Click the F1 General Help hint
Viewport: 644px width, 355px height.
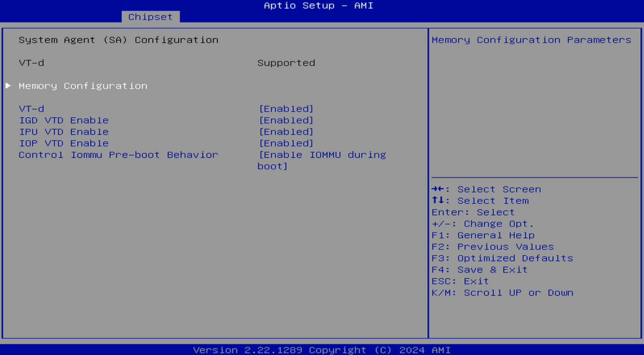pyautogui.click(x=483, y=235)
